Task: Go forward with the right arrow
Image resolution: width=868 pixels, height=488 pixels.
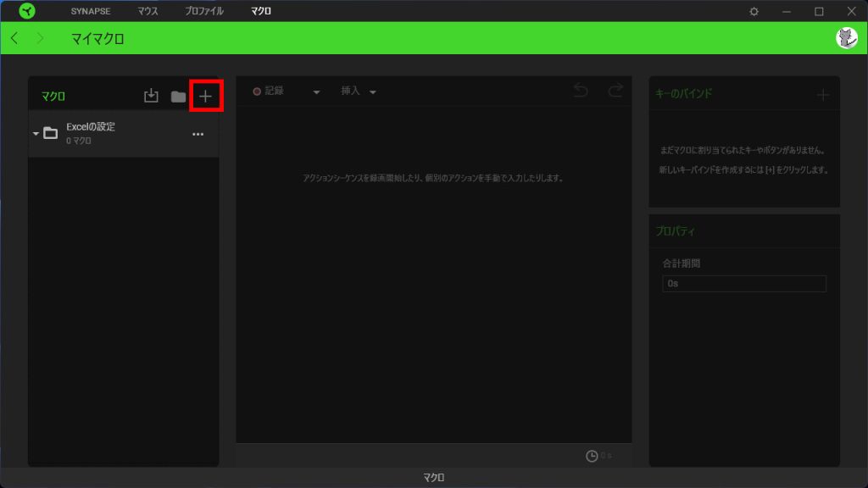Action: point(40,38)
